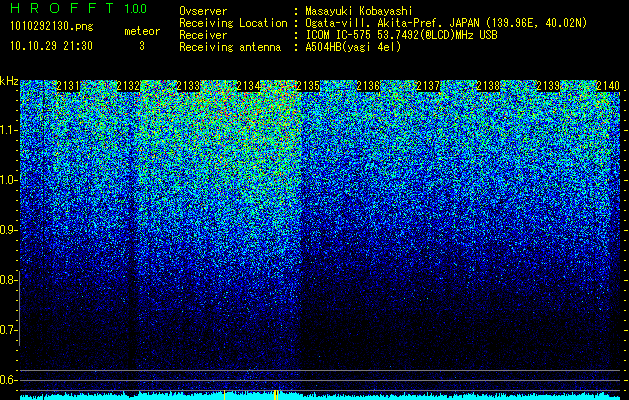Click the 2136 time label

pyautogui.click(x=368, y=86)
